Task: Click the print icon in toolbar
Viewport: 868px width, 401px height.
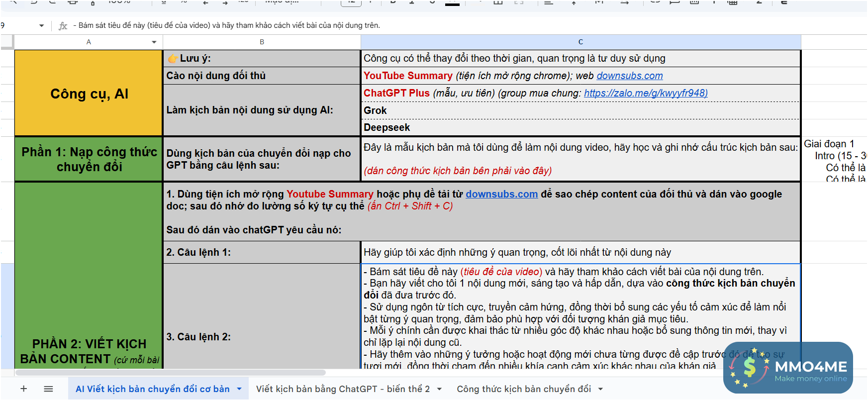Action: click(73, 2)
